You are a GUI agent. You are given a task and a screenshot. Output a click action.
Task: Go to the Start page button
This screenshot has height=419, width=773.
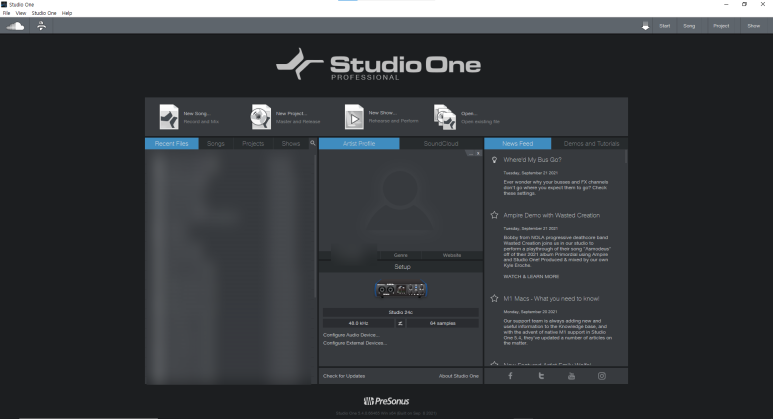[665, 26]
